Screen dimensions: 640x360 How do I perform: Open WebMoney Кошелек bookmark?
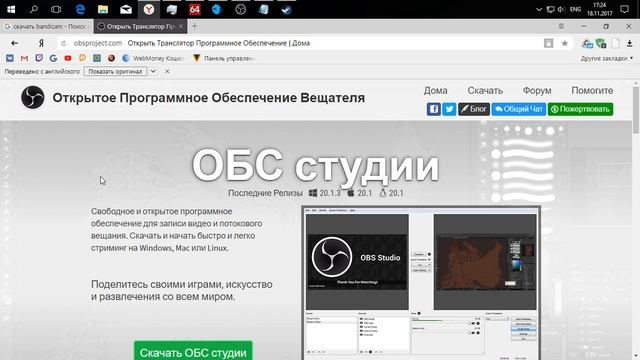tap(153, 58)
